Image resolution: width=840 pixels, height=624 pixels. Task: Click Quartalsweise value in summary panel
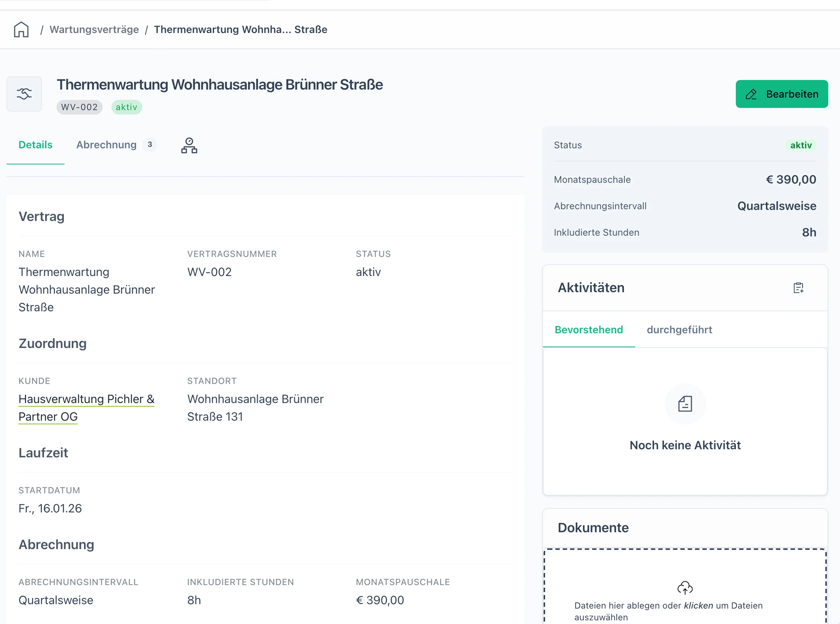tap(777, 206)
